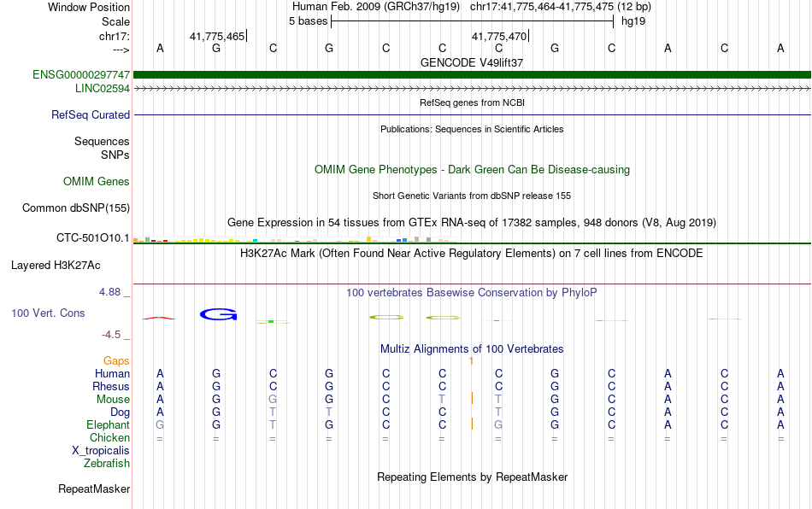Select the OMIM Genes track label
This screenshot has height=509, width=812.
coord(97,182)
